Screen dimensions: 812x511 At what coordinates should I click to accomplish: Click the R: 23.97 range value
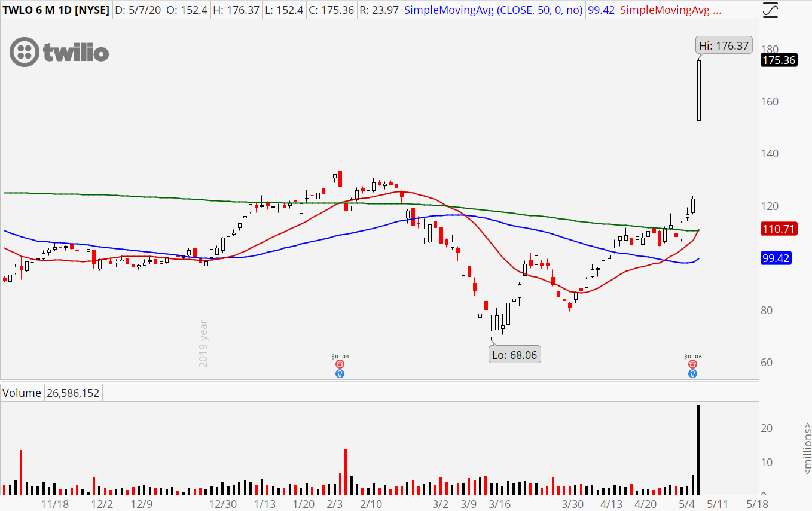(378, 10)
